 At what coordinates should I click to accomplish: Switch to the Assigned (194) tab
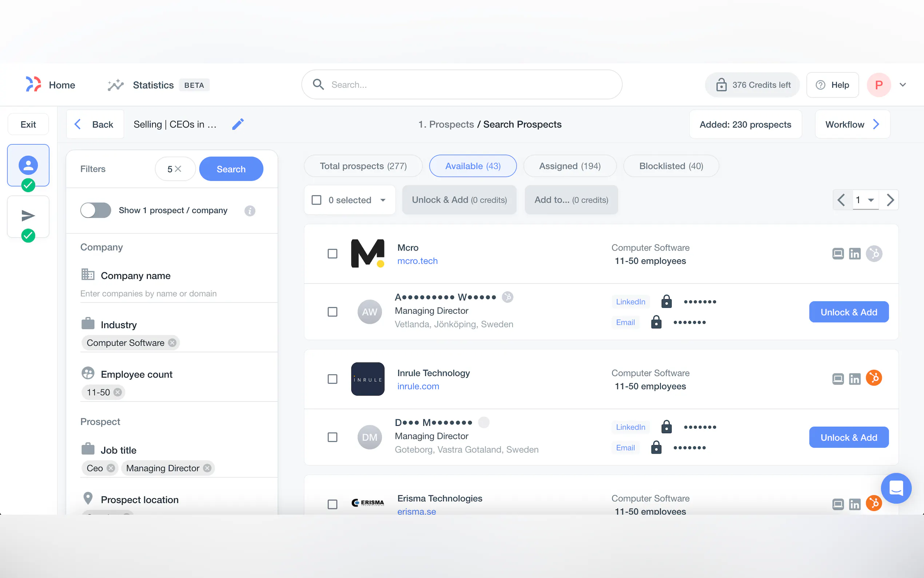(x=570, y=166)
